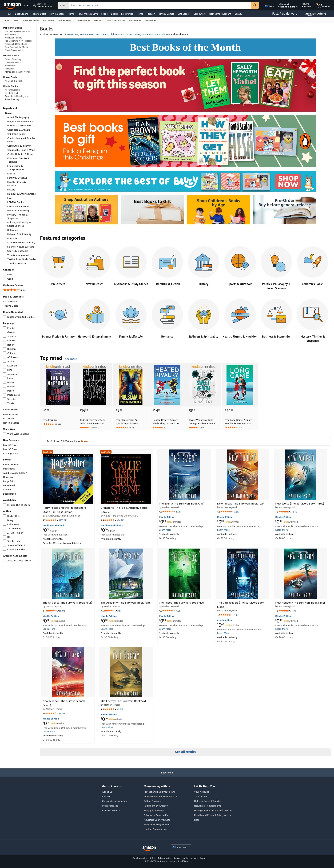The width and height of the screenshot is (334, 868).
Task: Open the Religion & Spirituality hands icon
Action: click(204, 314)
